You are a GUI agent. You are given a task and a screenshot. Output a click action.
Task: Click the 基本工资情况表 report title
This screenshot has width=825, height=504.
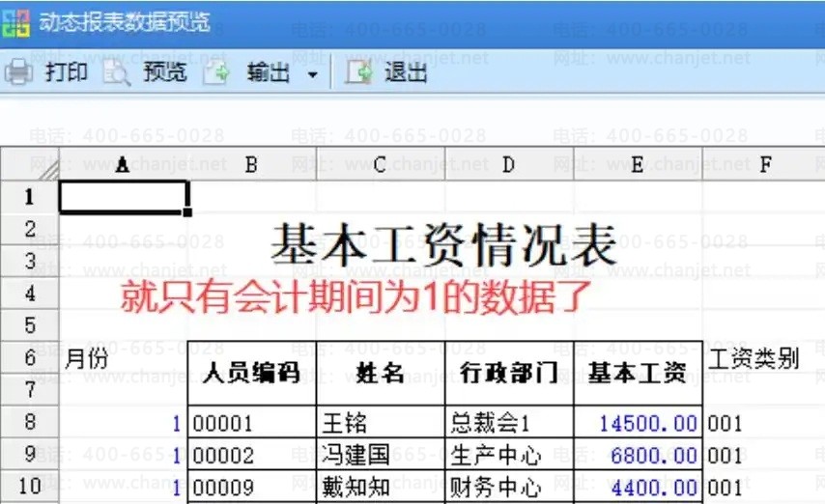[x=443, y=245]
